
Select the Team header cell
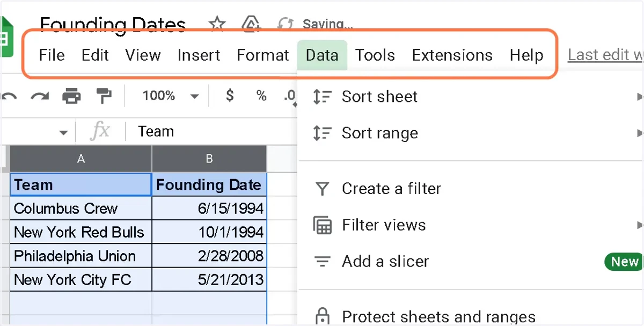coord(81,184)
